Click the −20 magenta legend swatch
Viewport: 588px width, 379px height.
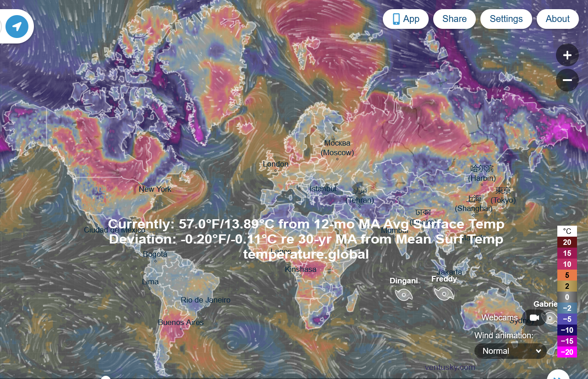click(566, 352)
